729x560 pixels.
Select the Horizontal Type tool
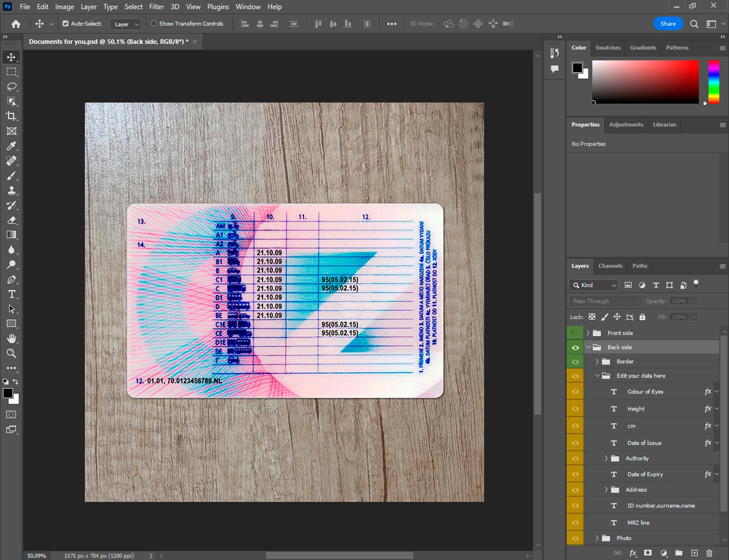12,294
